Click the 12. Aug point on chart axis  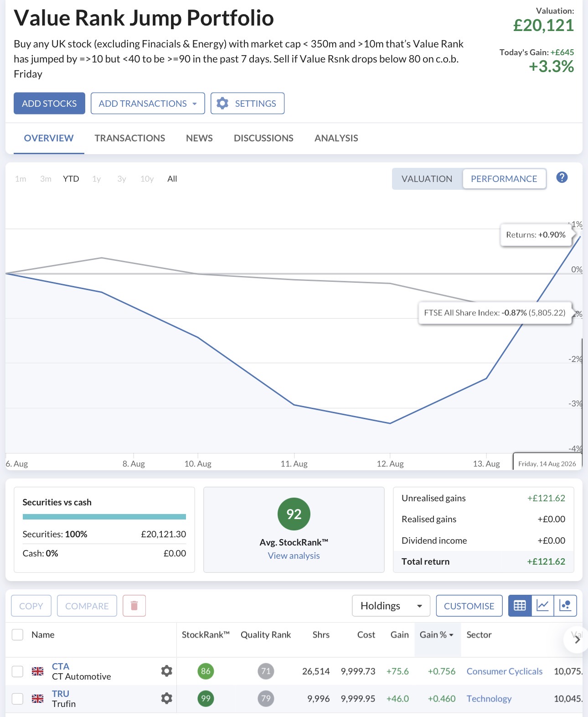[390, 464]
